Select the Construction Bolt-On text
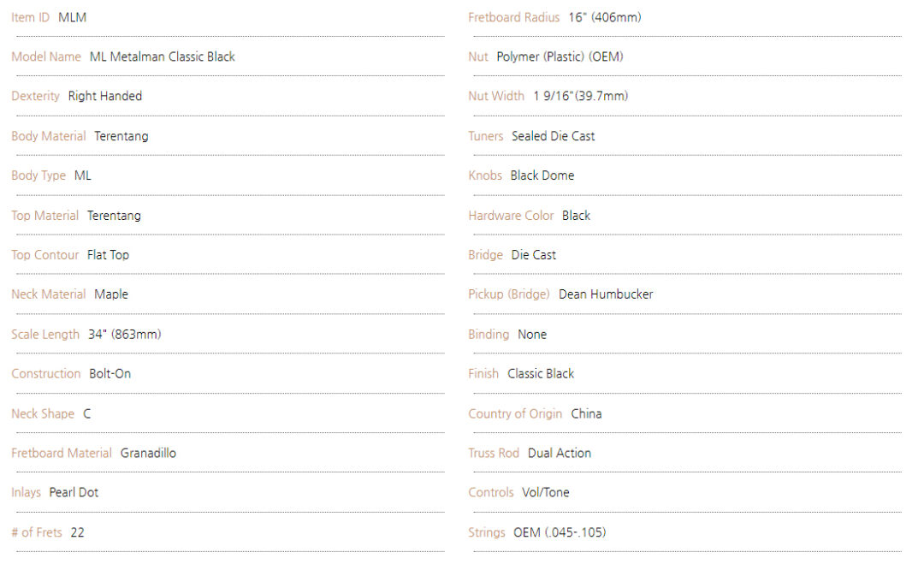This screenshot has width=924, height=582. [x=110, y=374]
